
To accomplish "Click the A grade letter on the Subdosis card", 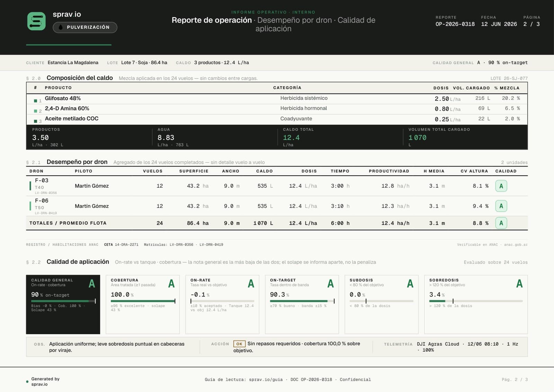I will tap(410, 284).
